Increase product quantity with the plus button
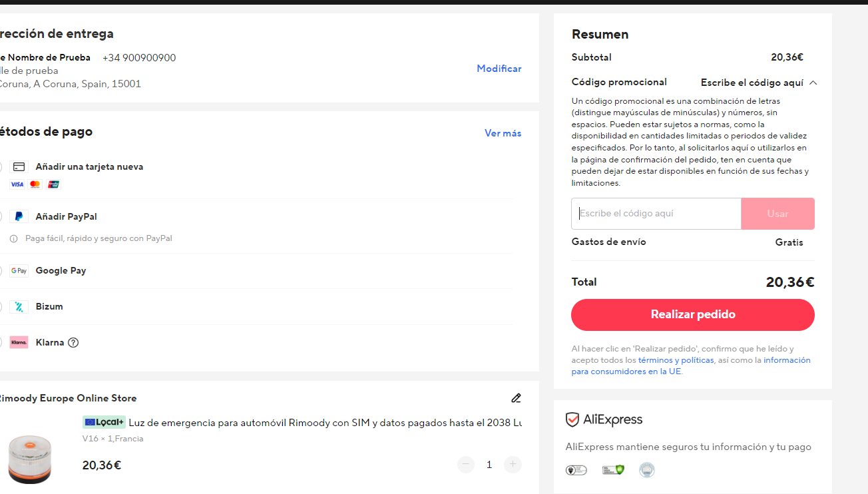 coord(513,465)
